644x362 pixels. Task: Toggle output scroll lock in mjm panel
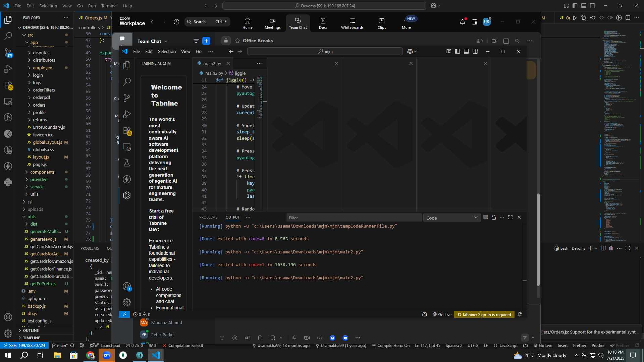coord(494,218)
